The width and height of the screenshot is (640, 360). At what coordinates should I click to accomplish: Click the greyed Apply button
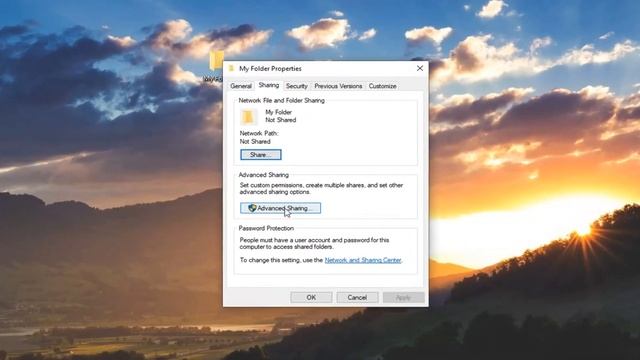(403, 298)
